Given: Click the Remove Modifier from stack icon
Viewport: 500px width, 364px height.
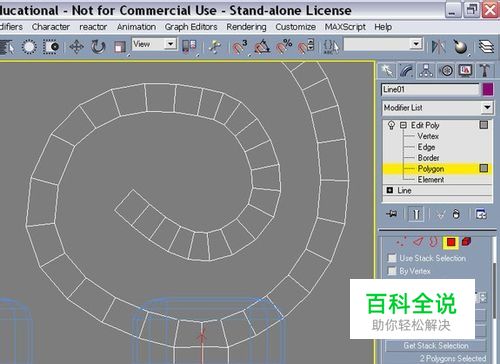Looking at the screenshot, I should pyautogui.click(x=456, y=214).
